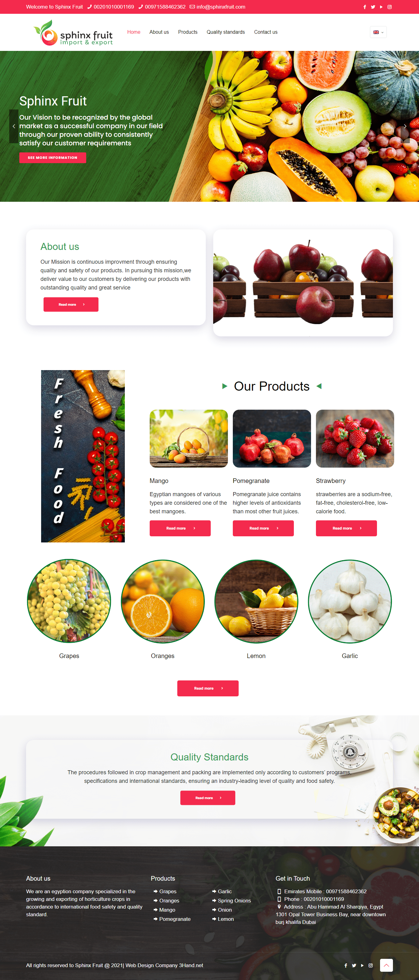Go to next hero slide arrow
This screenshot has height=980, width=419.
click(405, 126)
